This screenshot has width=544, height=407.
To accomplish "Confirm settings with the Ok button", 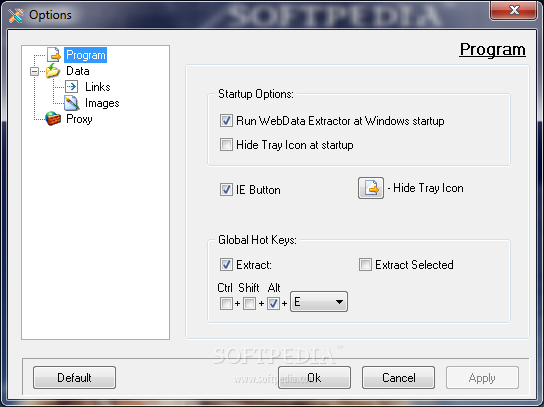I will pyautogui.click(x=314, y=378).
